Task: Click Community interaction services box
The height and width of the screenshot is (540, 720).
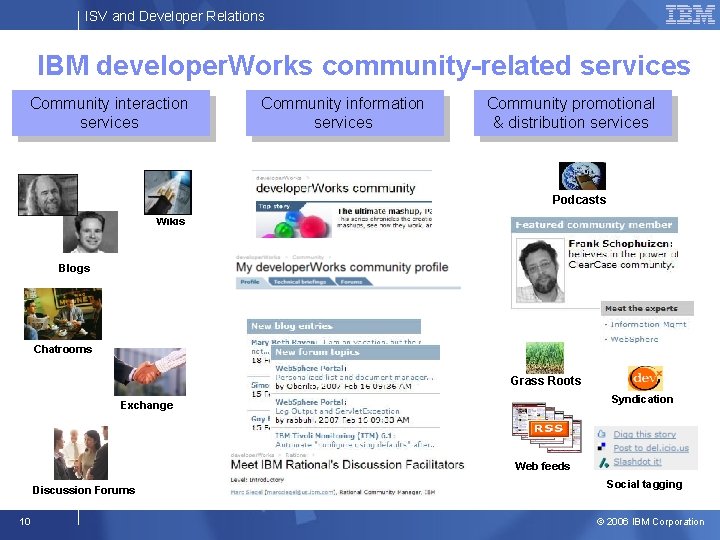Action: click(111, 113)
